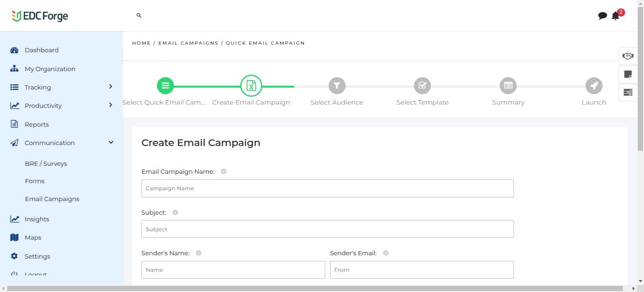Click the Summary step icon
Screen dimensions: 644x292
click(x=508, y=86)
